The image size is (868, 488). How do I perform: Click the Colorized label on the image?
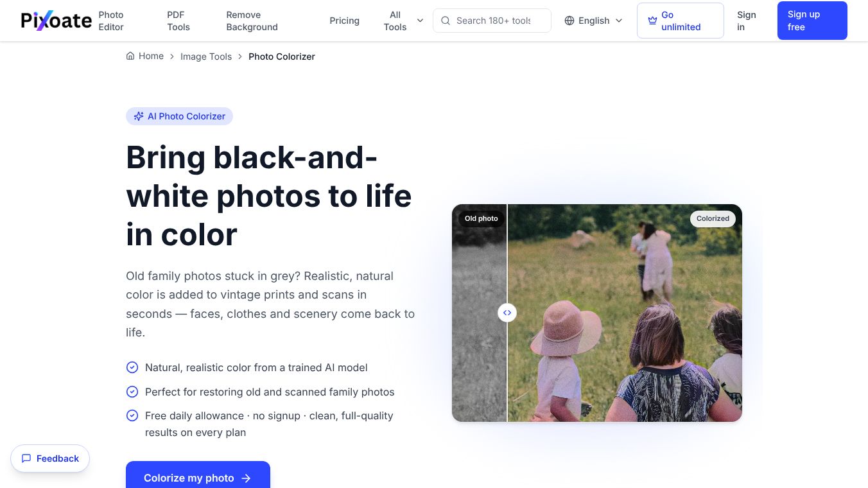713,218
